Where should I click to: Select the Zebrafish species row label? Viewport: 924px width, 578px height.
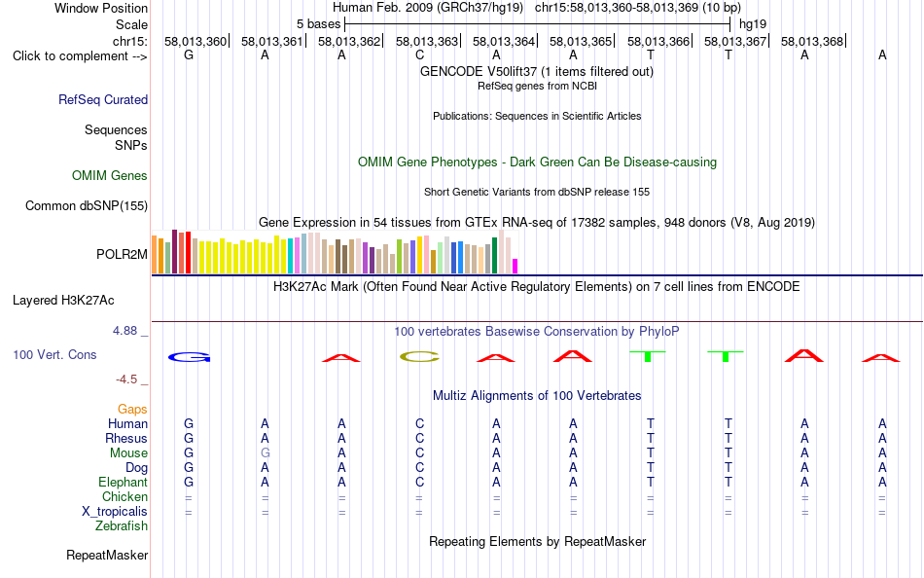tap(122, 525)
